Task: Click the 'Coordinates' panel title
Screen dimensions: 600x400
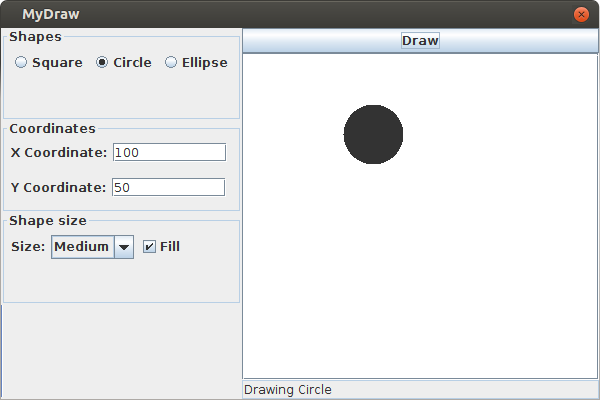Action: 52,129
